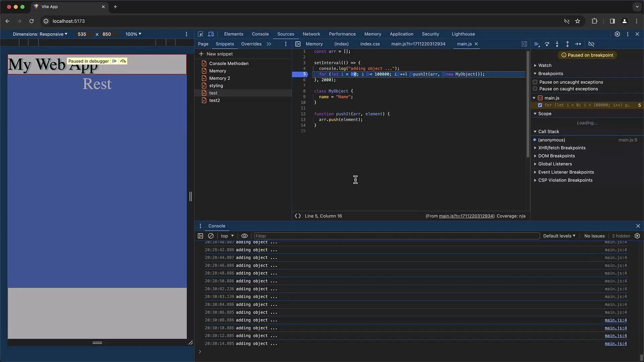Screen dimensions: 644x362
Task: Pretty print the code with braces icon
Action: pyautogui.click(x=298, y=216)
